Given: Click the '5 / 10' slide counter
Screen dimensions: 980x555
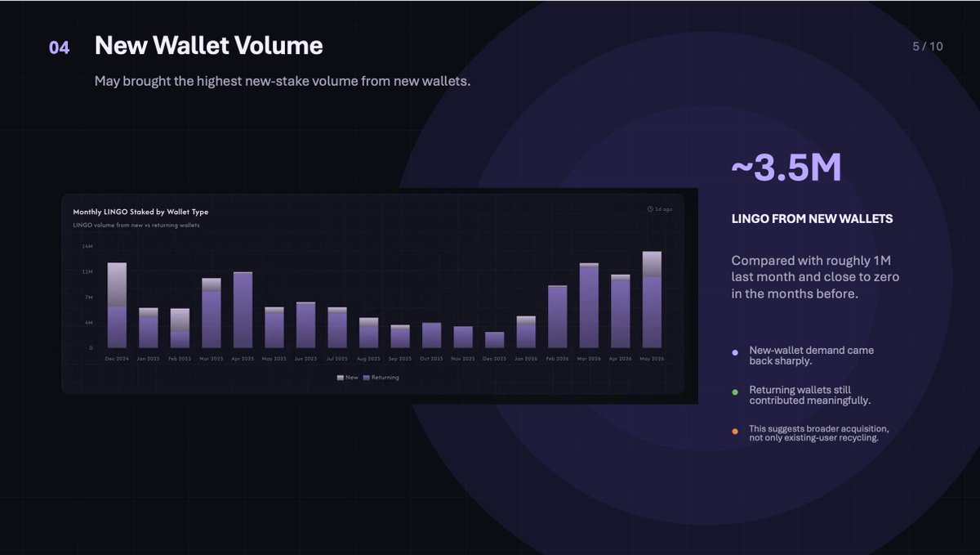Looking at the screenshot, I should [928, 47].
